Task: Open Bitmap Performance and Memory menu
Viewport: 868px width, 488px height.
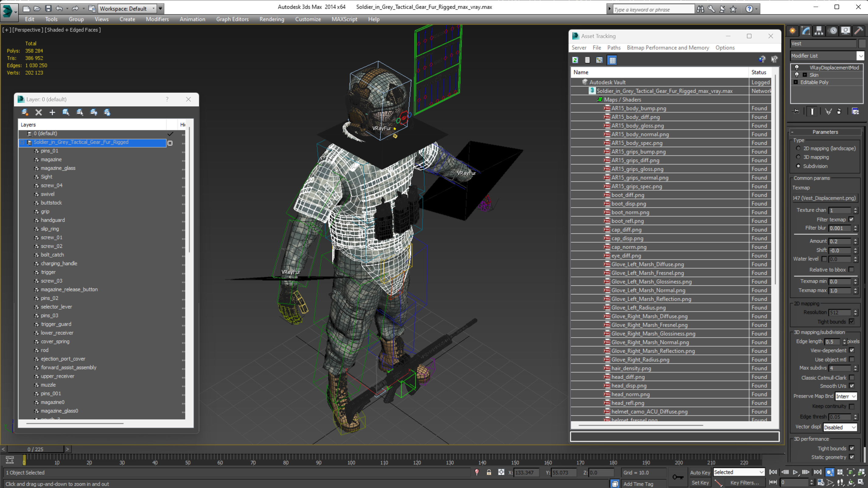Action: 668,47
